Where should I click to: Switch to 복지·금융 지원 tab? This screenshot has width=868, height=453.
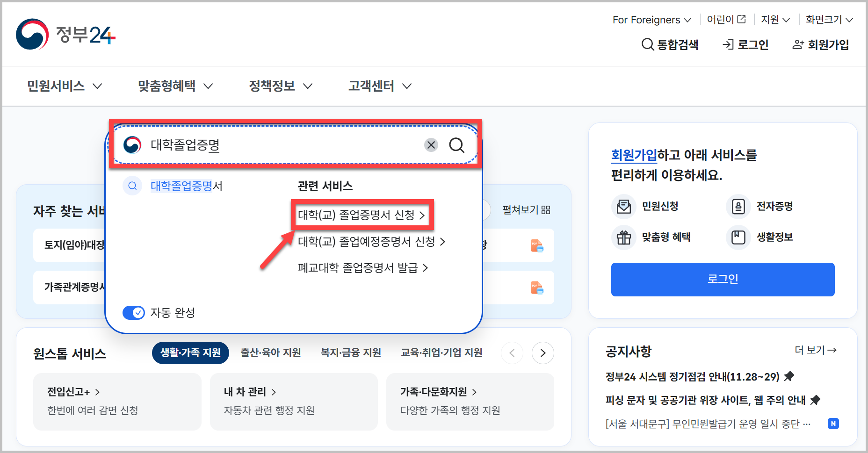[x=351, y=352]
